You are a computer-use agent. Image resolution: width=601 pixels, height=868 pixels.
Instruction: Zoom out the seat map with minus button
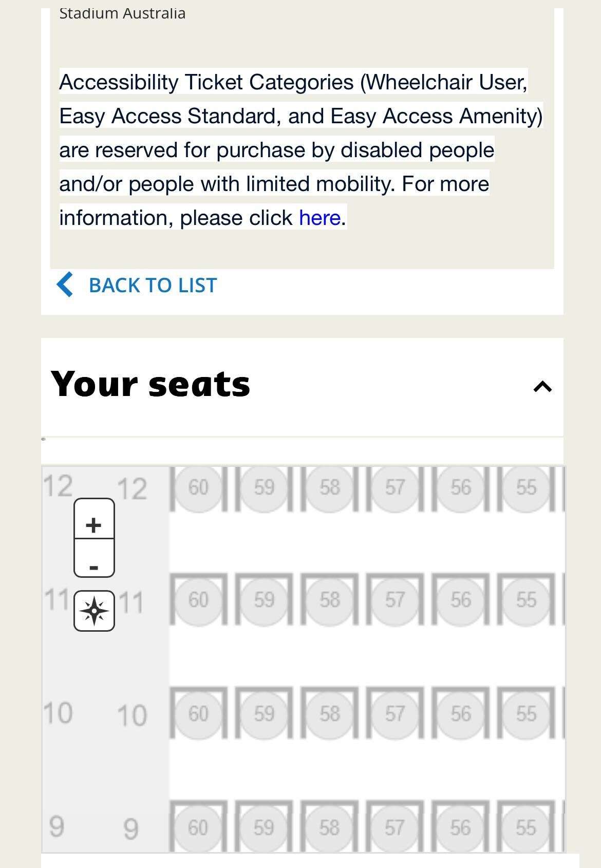point(94,558)
